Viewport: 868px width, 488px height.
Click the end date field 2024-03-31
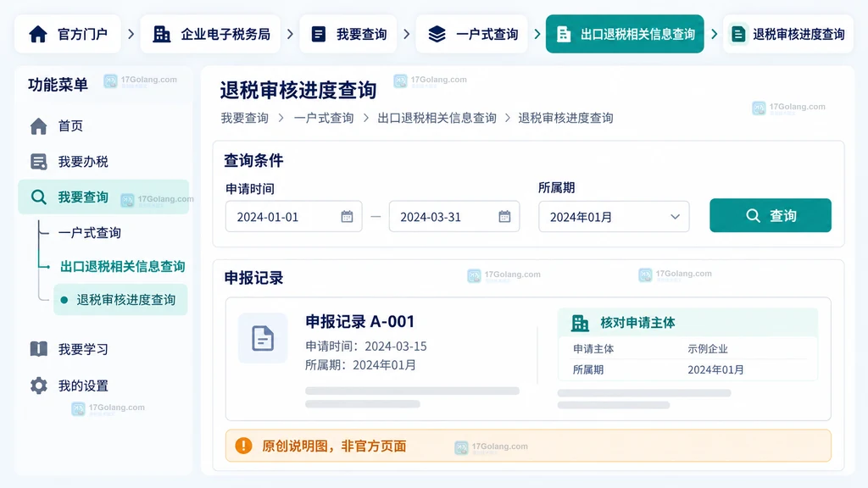click(454, 216)
